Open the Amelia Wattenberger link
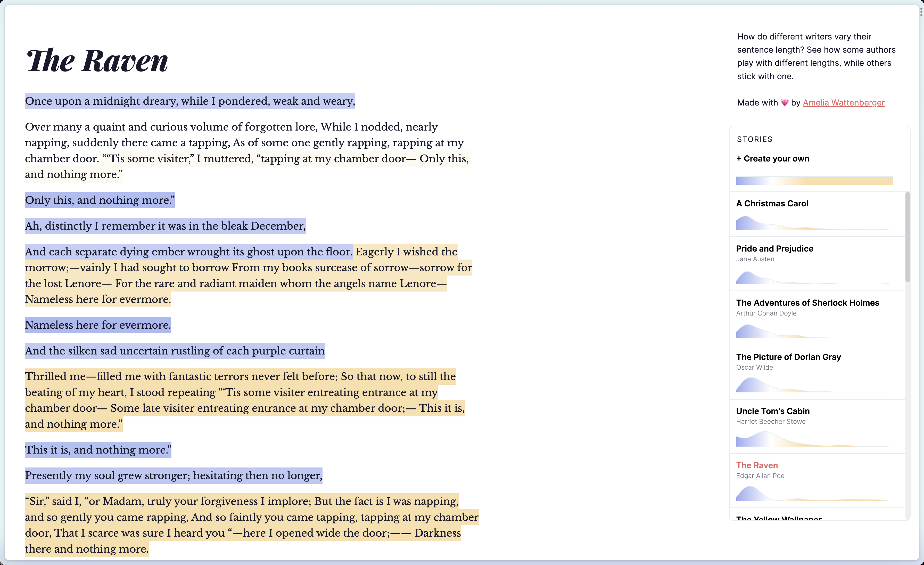 [x=843, y=102]
